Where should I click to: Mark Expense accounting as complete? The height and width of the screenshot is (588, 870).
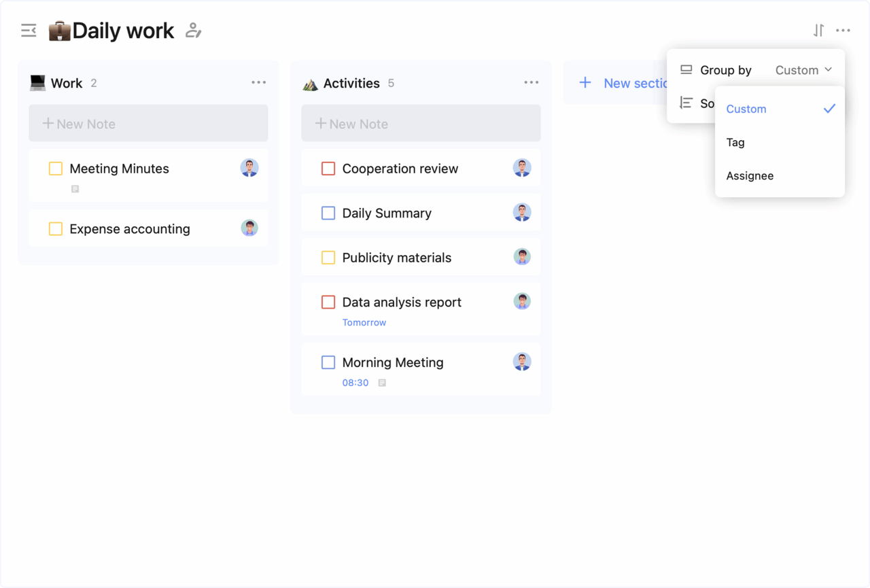pos(56,229)
